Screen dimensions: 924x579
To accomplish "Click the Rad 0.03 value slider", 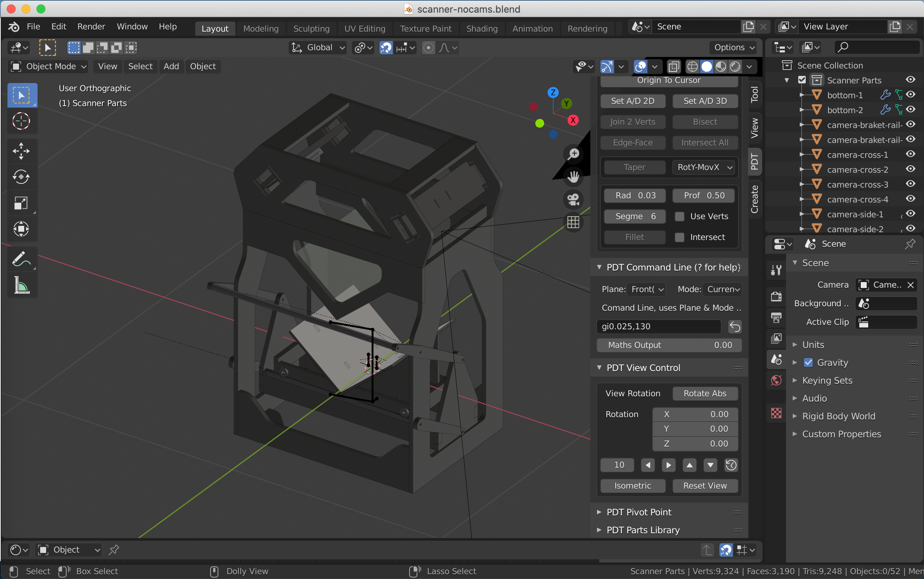I will point(635,195).
